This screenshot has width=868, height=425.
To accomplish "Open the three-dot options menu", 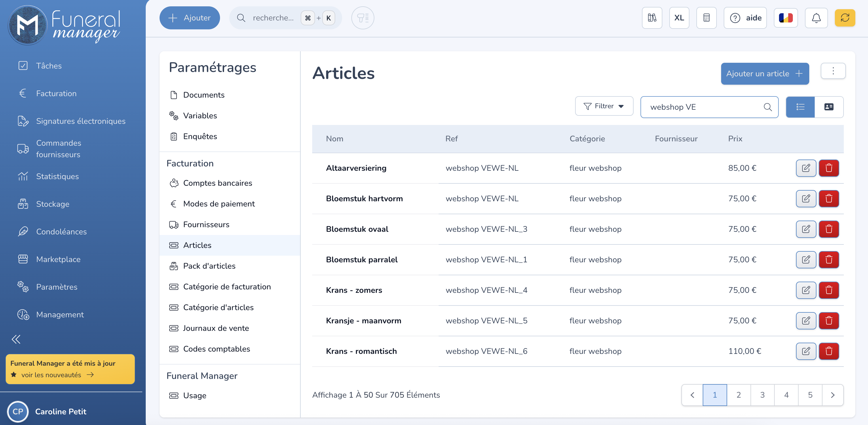I will click(833, 71).
